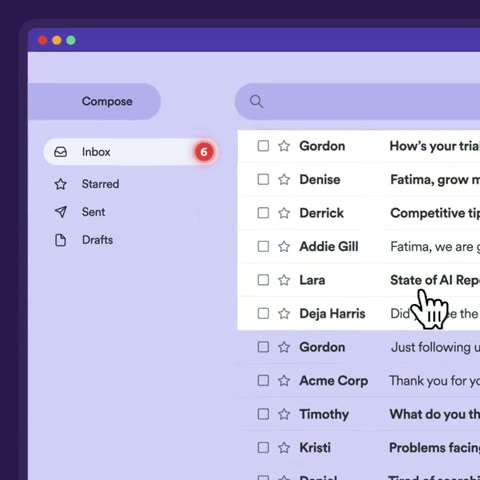Star the email from Lara
480x480 pixels.
click(284, 280)
